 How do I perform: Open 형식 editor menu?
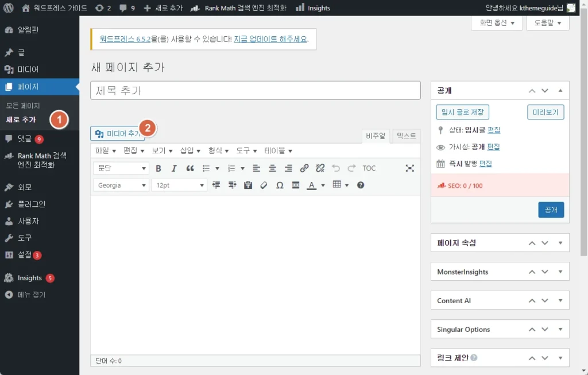(218, 151)
